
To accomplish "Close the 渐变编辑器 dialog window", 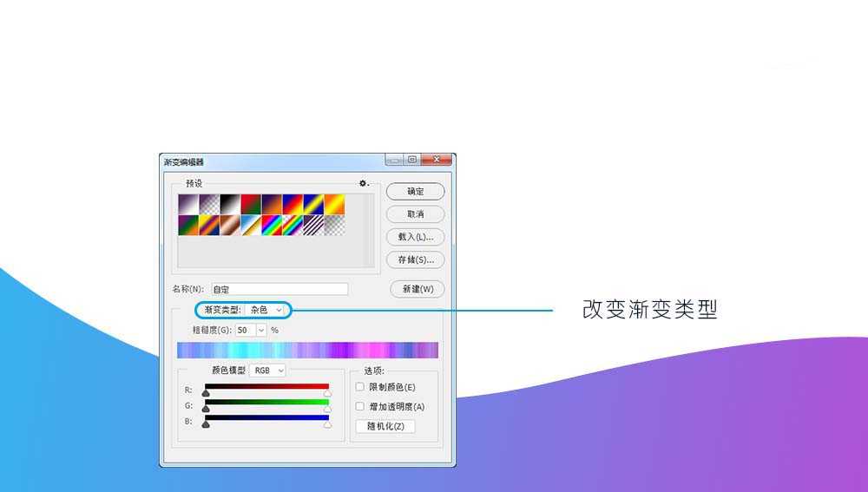I will click(437, 160).
